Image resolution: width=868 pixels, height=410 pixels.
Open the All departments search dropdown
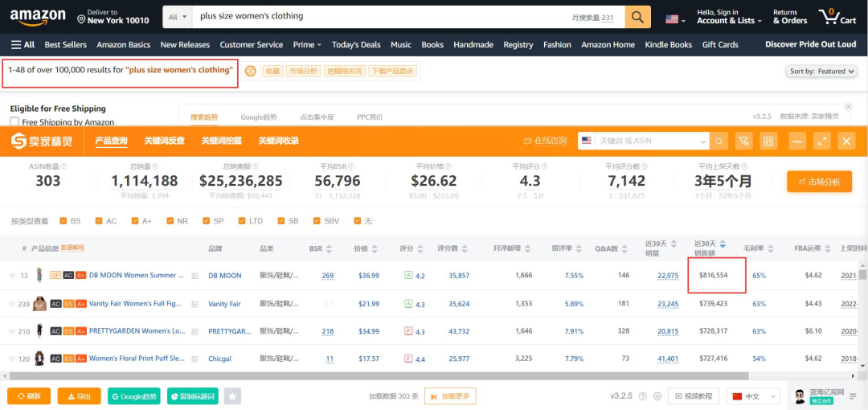[178, 17]
